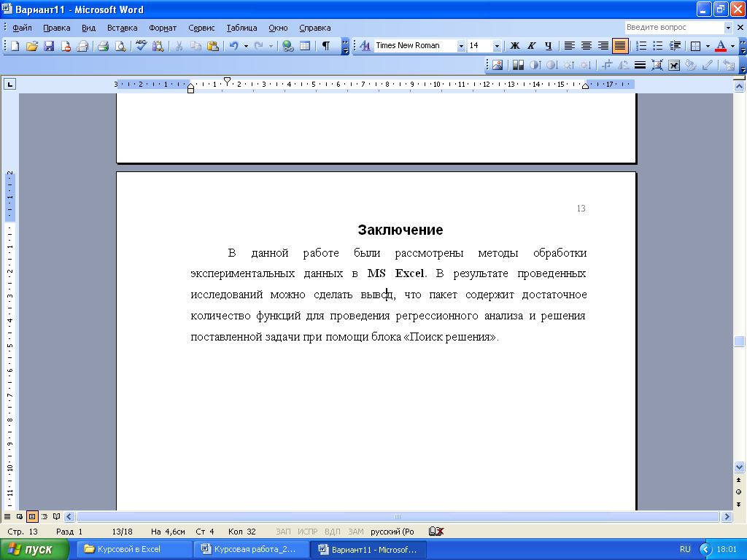Open the Таблица menu

pyautogui.click(x=241, y=28)
